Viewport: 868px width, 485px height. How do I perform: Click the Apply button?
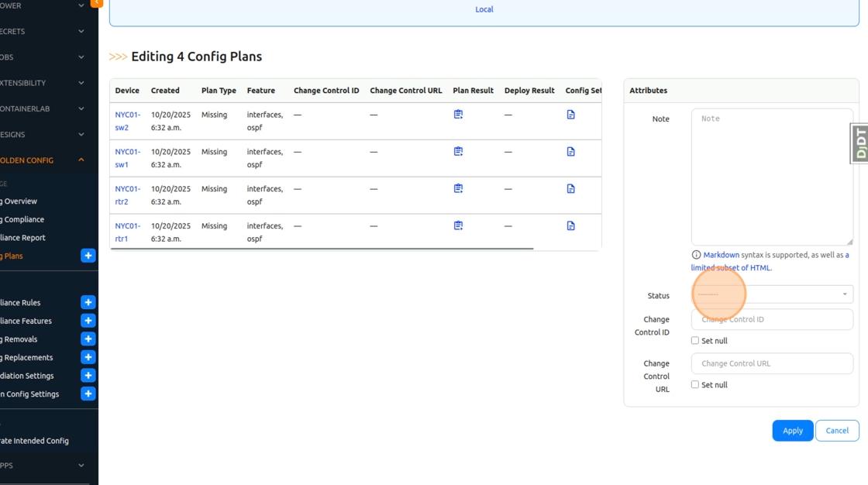click(792, 431)
